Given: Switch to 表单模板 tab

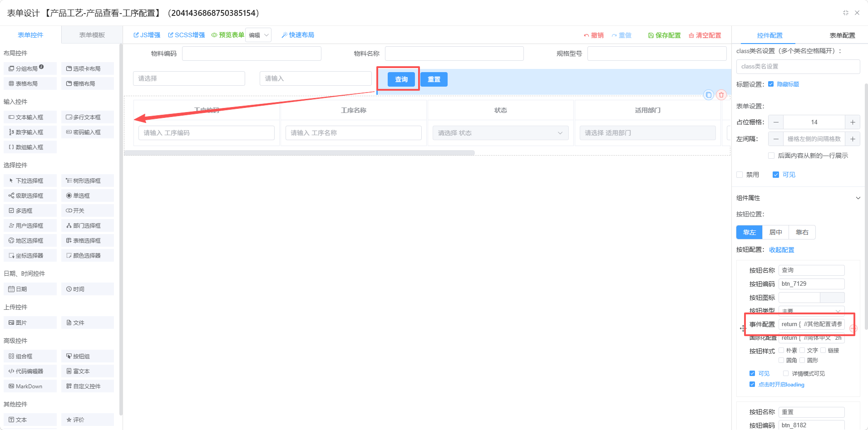Looking at the screenshot, I should coord(92,35).
